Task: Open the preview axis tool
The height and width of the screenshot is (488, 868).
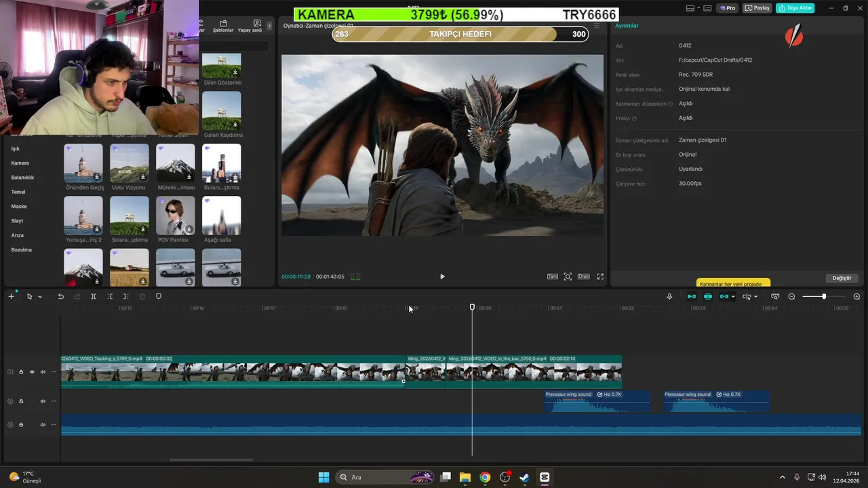Action: pos(746,296)
